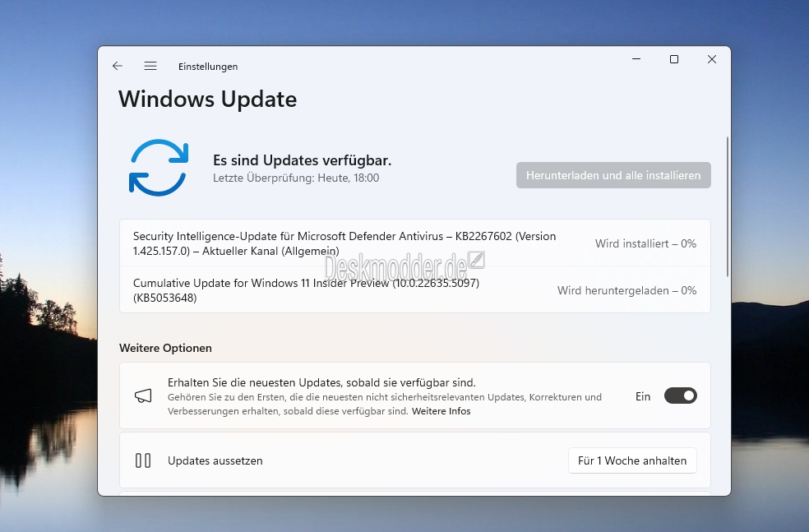Minimize the Einstellungen window
Screen dimensions: 809x532
(636, 59)
